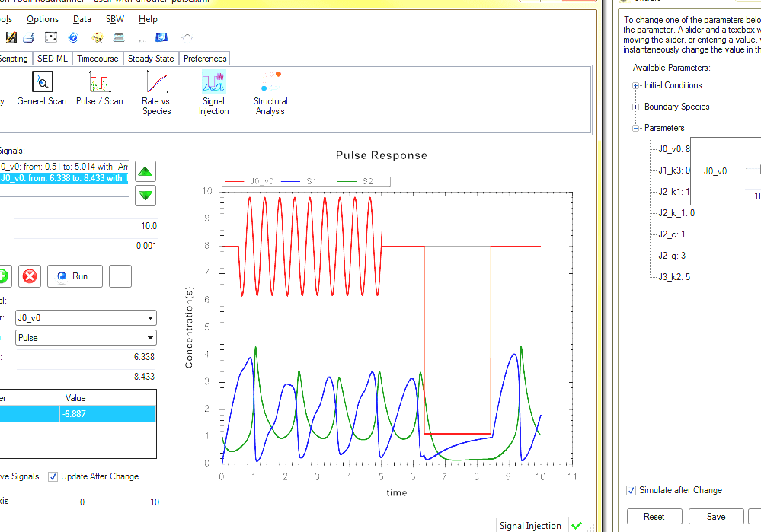
Task: Click the Save button in parameters panel
Action: pos(715,516)
